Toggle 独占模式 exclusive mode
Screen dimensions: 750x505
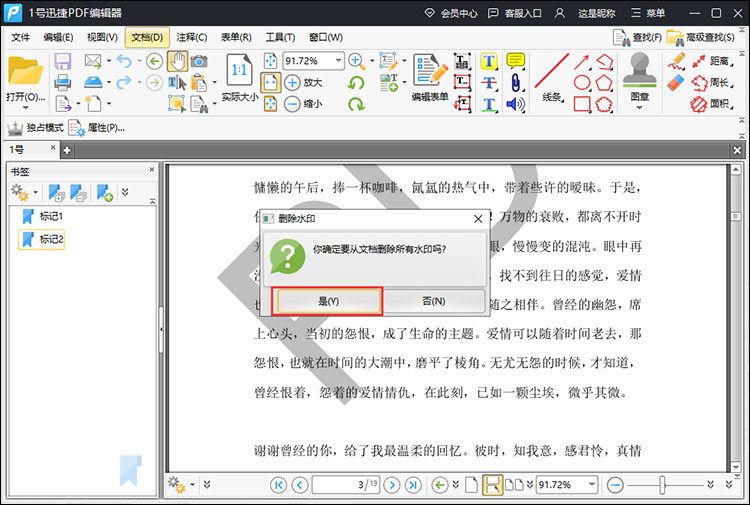pos(36,128)
